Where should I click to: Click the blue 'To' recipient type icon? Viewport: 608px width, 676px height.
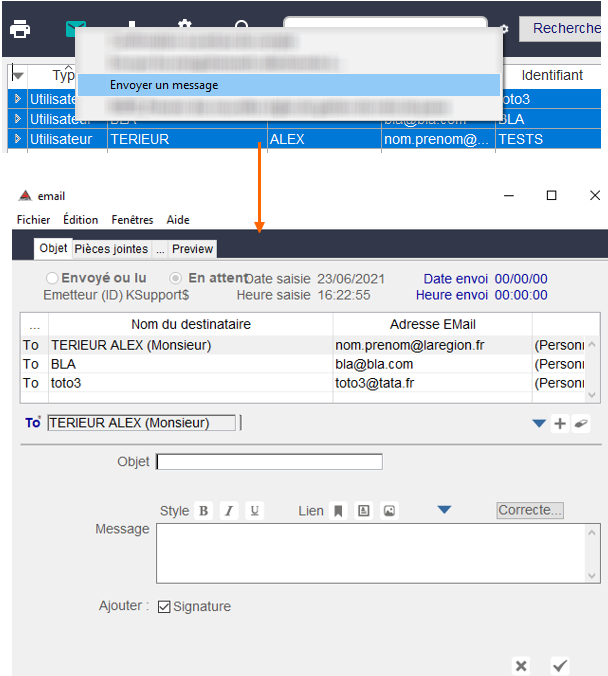click(x=33, y=422)
